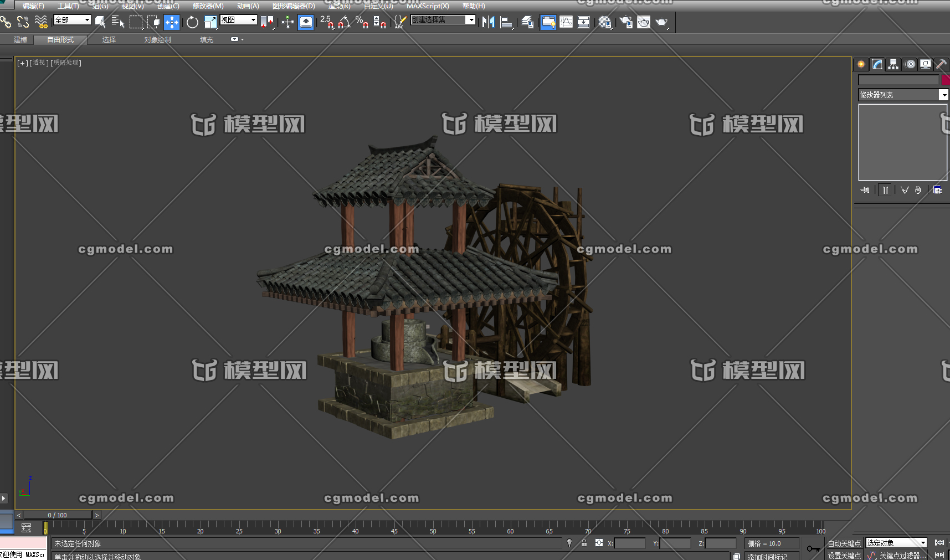Select the Move tool in toolbar

click(x=172, y=22)
